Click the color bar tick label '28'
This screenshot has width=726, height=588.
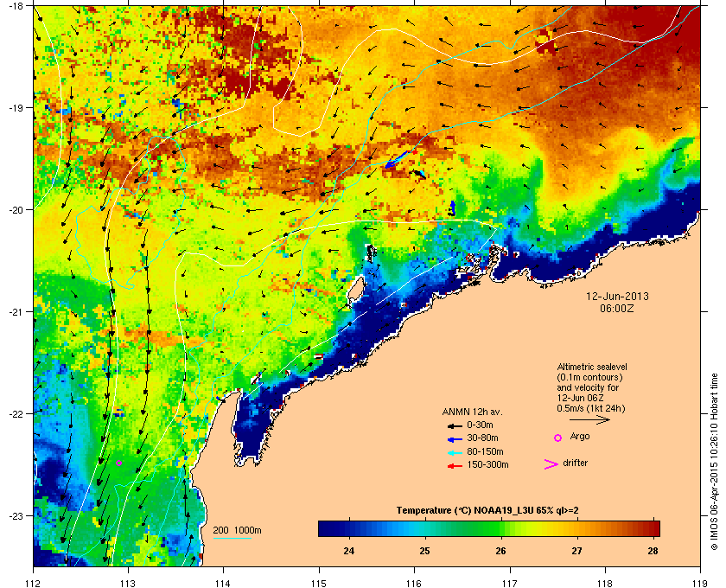(653, 551)
